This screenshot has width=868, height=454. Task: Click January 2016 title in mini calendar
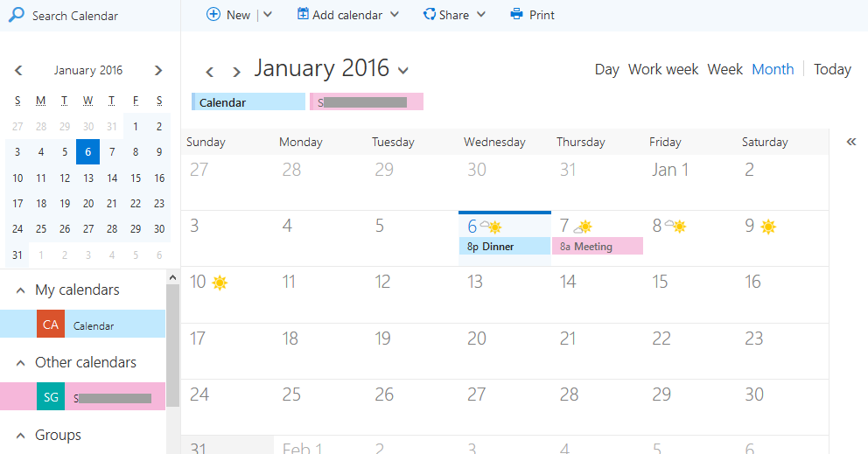tap(88, 70)
